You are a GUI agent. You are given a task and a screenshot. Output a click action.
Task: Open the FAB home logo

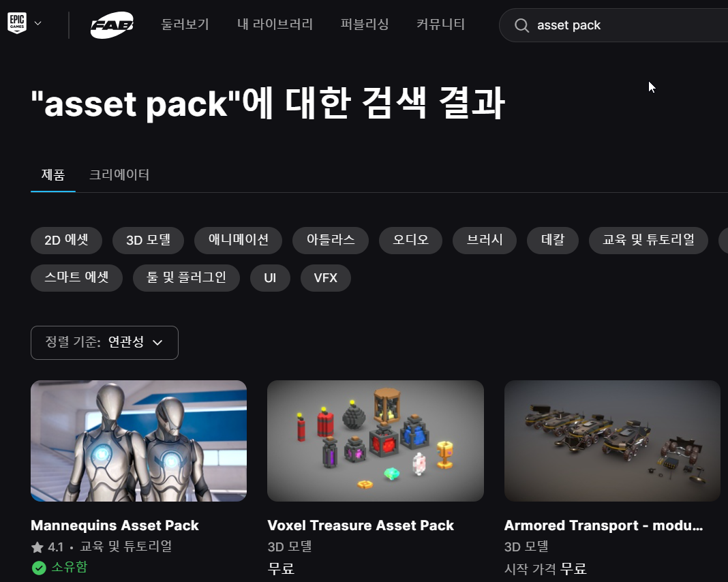click(x=112, y=25)
